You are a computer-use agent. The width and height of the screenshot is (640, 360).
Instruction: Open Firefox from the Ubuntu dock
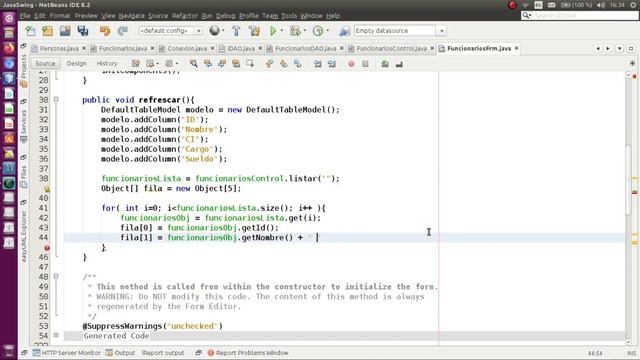tap(9, 49)
